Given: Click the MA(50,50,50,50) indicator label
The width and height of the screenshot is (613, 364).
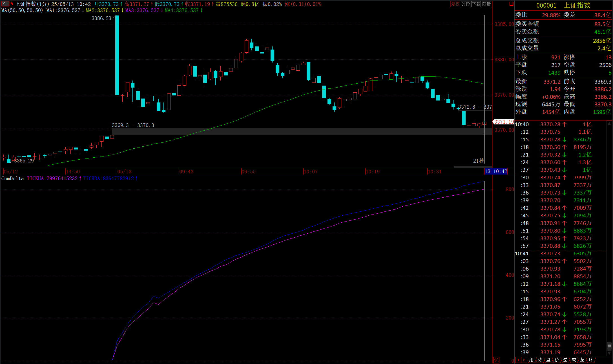Looking at the screenshot, I should pyautogui.click(x=22, y=10).
